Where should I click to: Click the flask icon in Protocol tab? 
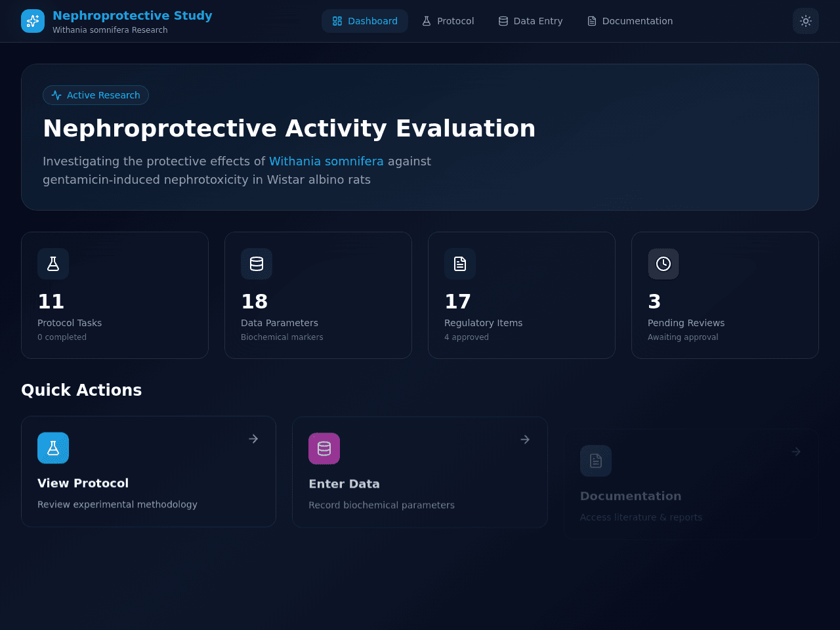[x=427, y=21]
